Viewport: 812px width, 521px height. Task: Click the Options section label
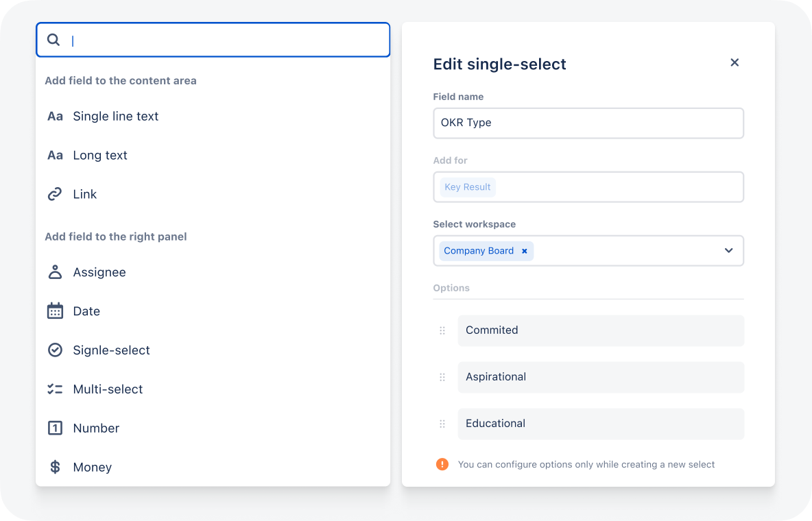click(x=451, y=288)
